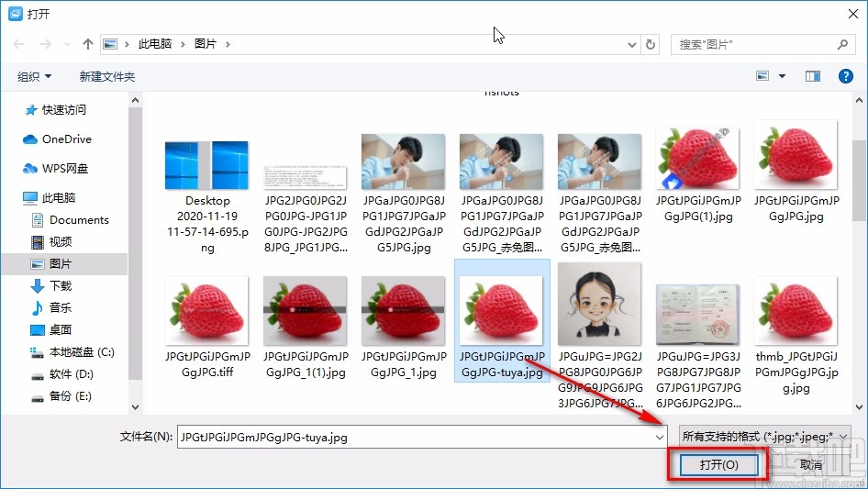Click sidebar scroll down arrow
868x489 pixels.
point(135,407)
